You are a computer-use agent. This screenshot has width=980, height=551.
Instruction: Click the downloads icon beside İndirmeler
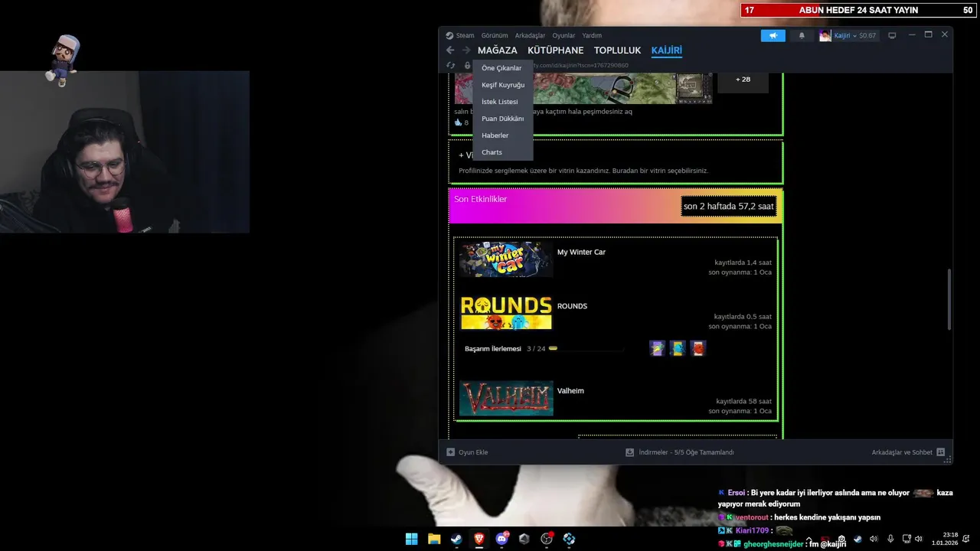(629, 452)
